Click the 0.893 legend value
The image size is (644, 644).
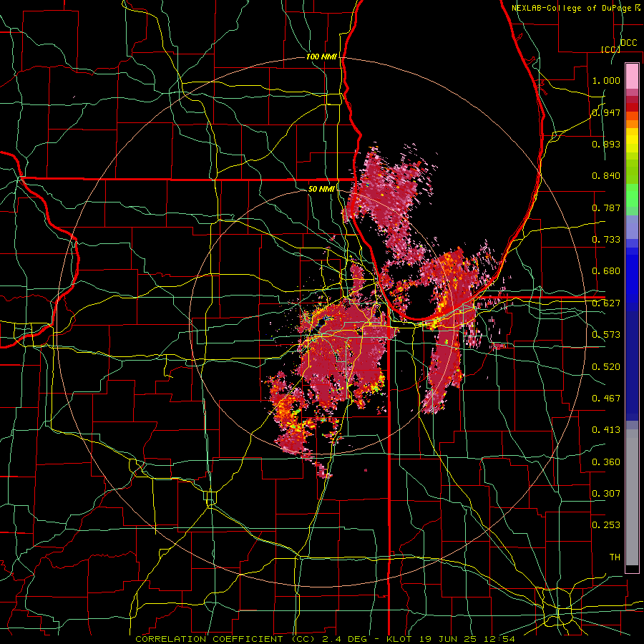606,144
